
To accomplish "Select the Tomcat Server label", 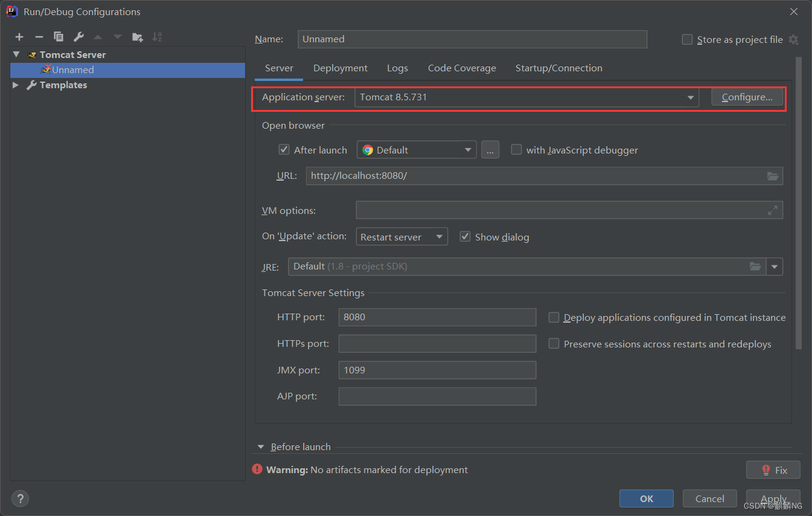I will pos(72,54).
